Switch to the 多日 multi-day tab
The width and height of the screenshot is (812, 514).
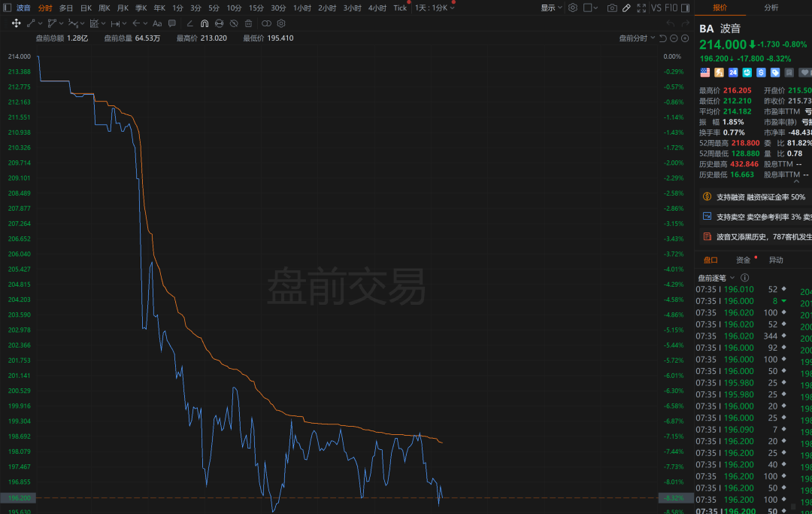pyautogui.click(x=65, y=8)
